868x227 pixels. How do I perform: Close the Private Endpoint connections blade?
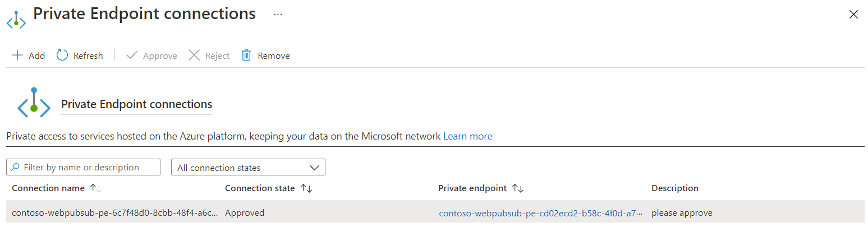click(x=853, y=15)
